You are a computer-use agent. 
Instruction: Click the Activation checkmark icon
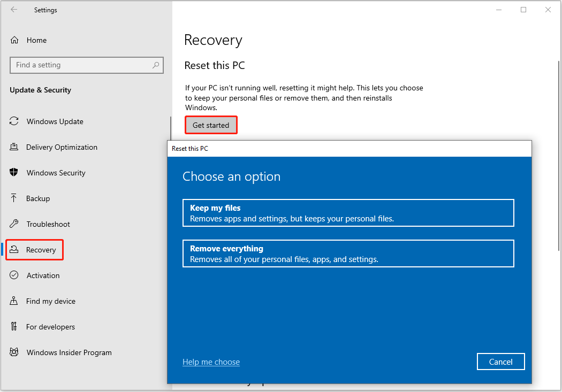(13, 275)
